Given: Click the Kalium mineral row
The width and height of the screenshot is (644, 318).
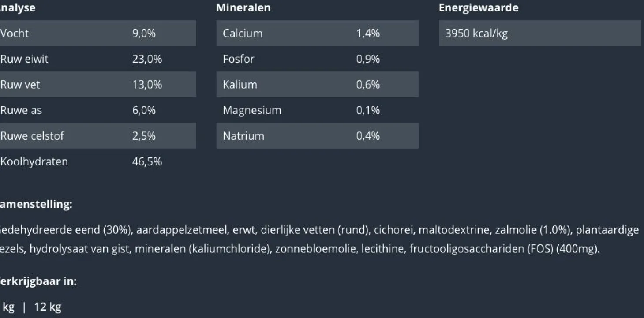Looking at the screenshot, I should coord(317,84).
